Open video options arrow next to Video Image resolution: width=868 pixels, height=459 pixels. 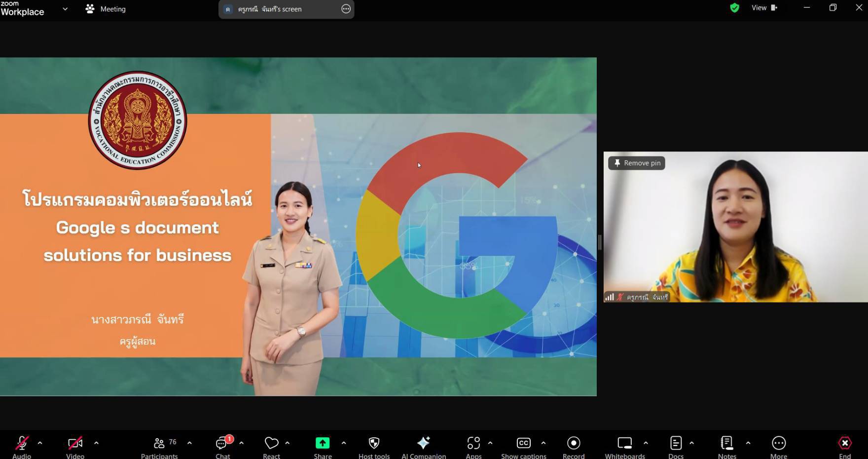(96, 443)
